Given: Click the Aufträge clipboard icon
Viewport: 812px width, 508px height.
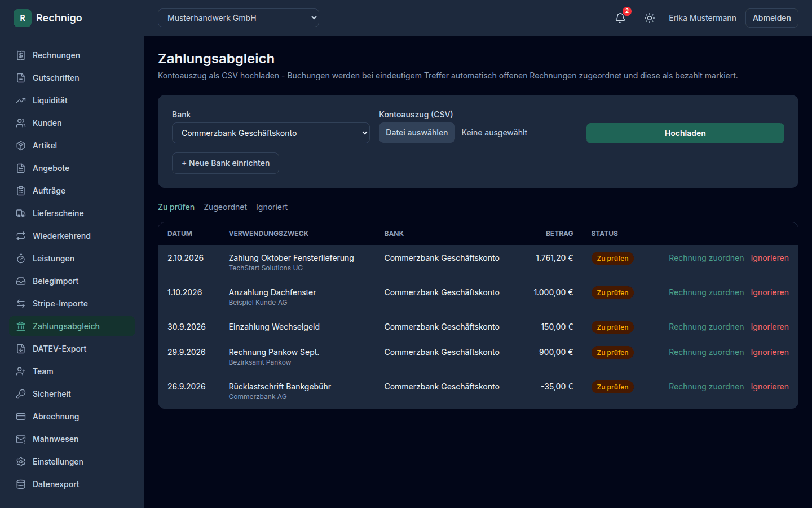Looking at the screenshot, I should (x=21, y=191).
